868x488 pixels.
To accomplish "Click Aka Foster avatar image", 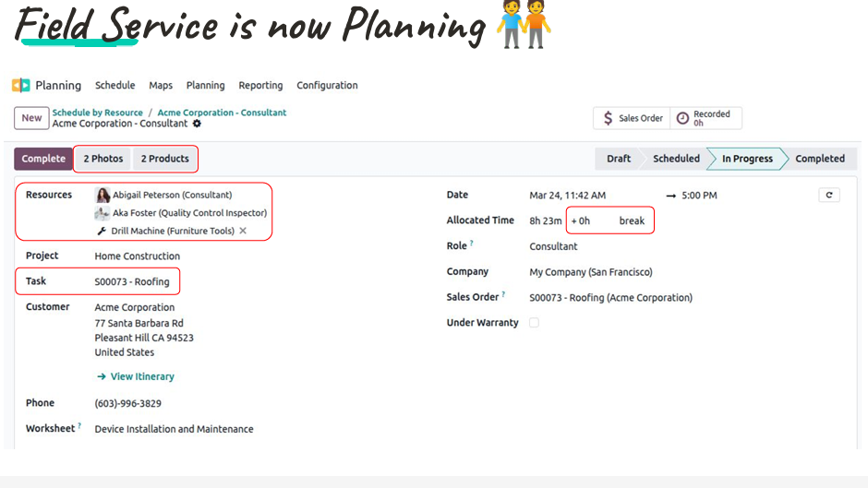I will pos(102,213).
